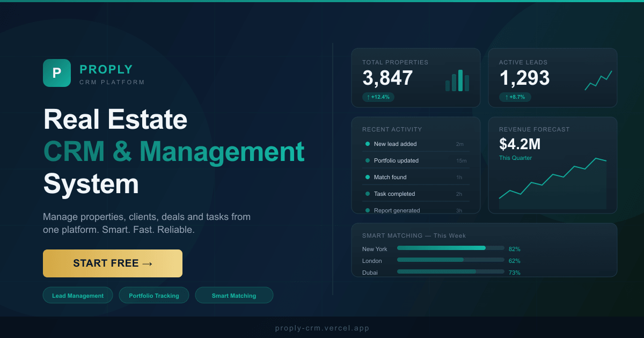Click the 82% New York value
Viewport: 644px width, 338px height.
(515, 249)
